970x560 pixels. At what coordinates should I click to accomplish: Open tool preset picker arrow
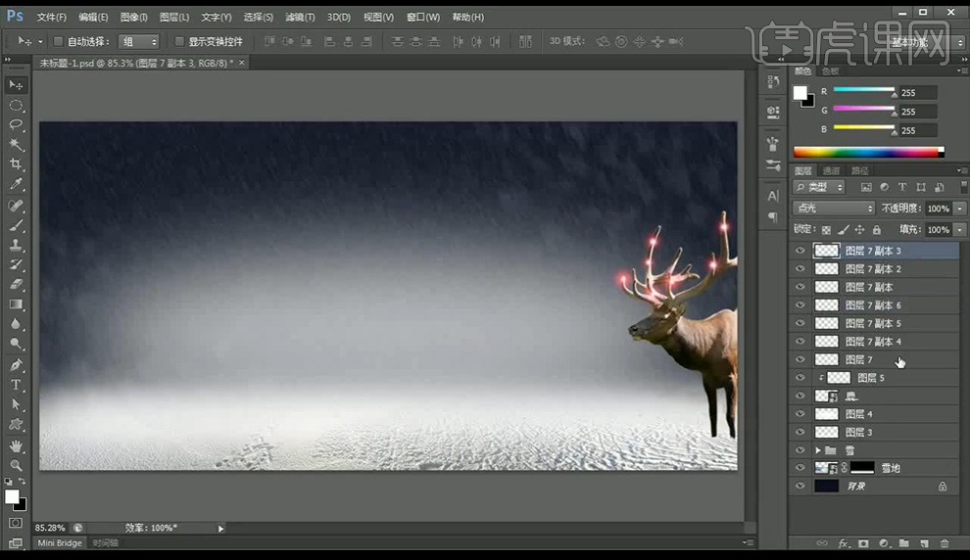(40, 41)
